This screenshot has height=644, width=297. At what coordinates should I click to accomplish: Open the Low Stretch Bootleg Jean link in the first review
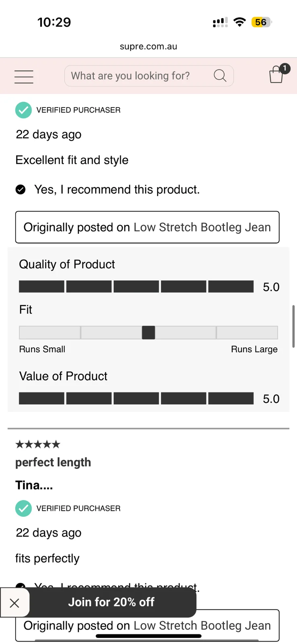202,227
